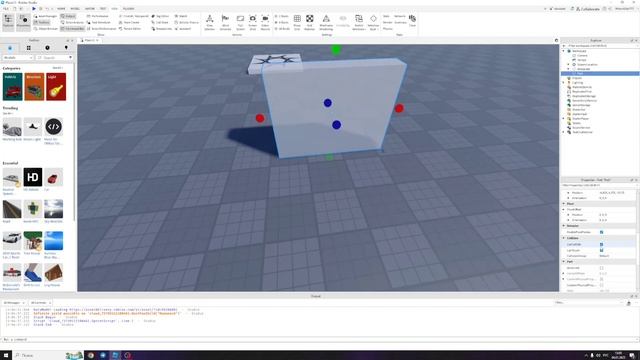Select the HD Admin toolbox thumbnail
This screenshot has width=640, height=360.
33,177
